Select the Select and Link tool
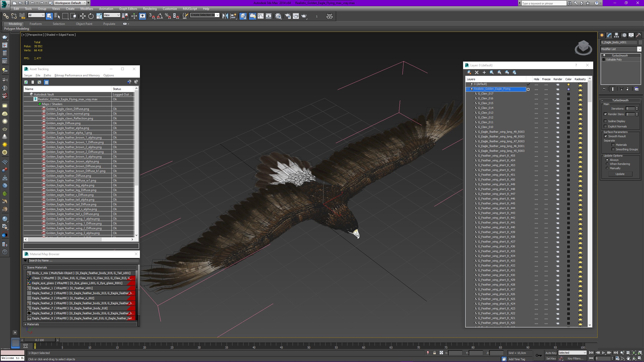 click(x=6, y=16)
